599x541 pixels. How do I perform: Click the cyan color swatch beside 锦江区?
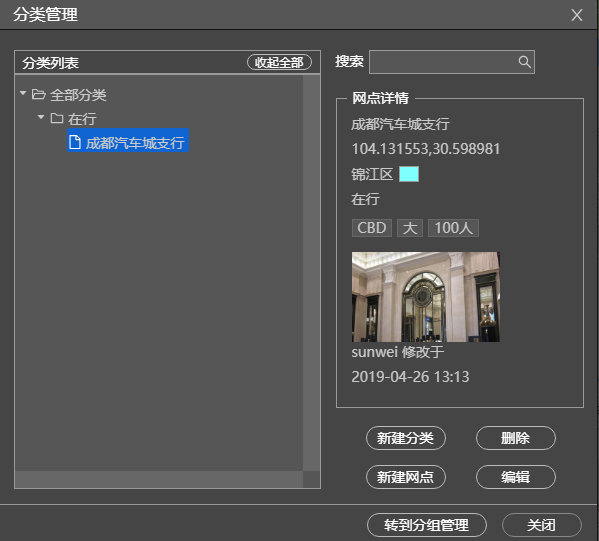pyautogui.click(x=409, y=174)
